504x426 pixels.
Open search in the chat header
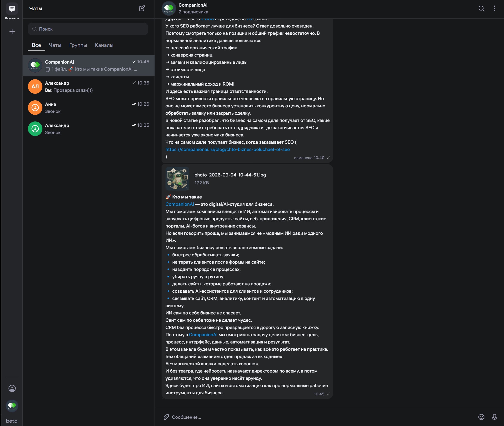(481, 8)
